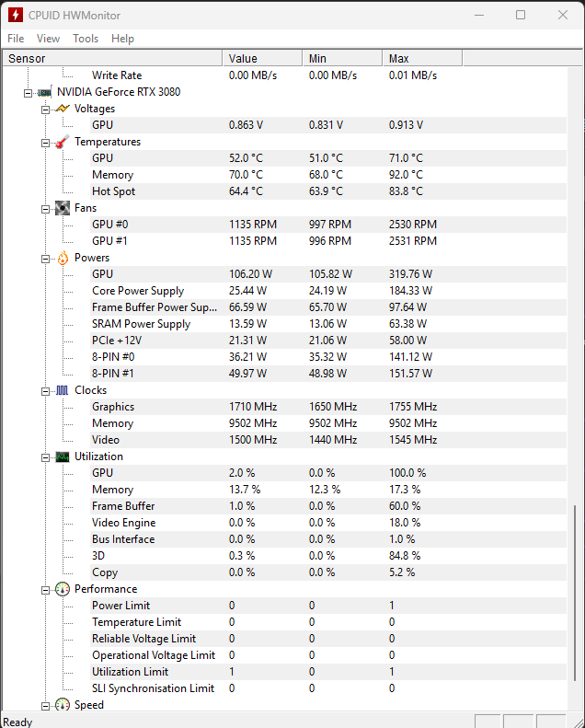The height and width of the screenshot is (728, 585).
Task: Click the Temperatures thermometer icon
Action: pyautogui.click(x=63, y=142)
